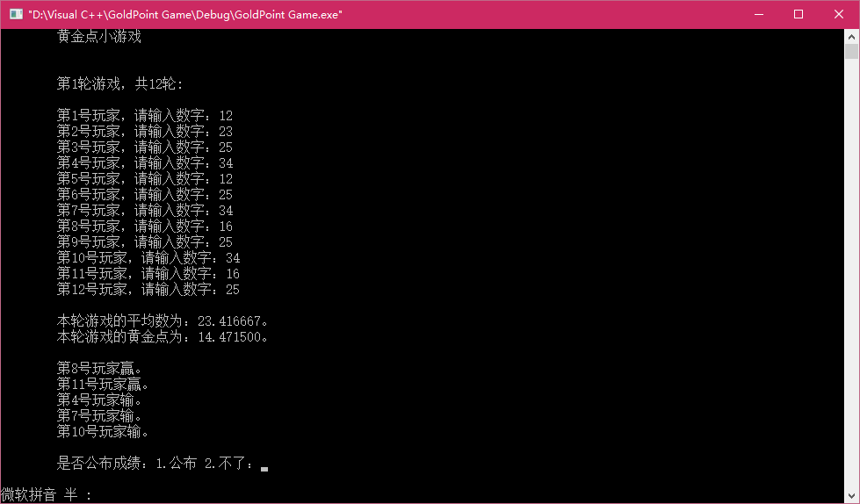Click the blinking cursor after the prompt
The width and height of the screenshot is (860, 504).
(264, 469)
